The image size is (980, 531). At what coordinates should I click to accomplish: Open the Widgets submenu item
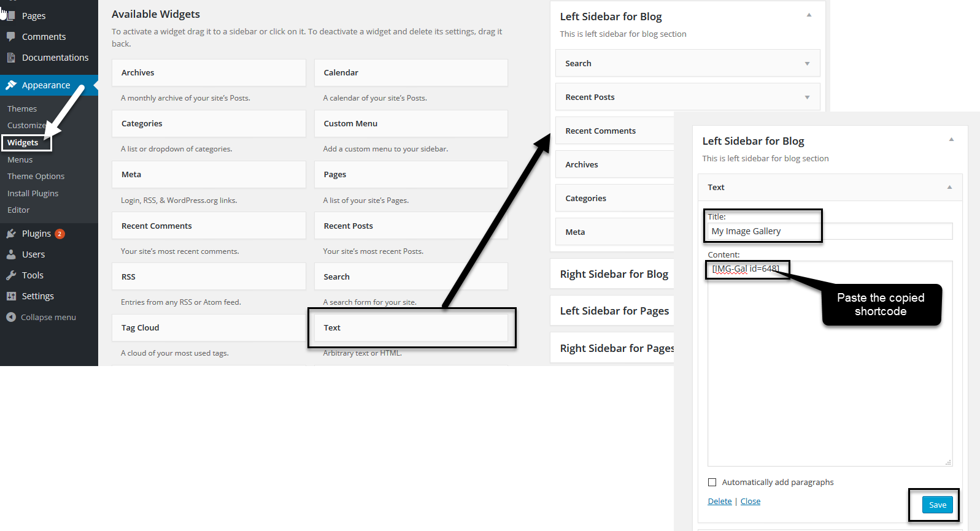[23, 142]
